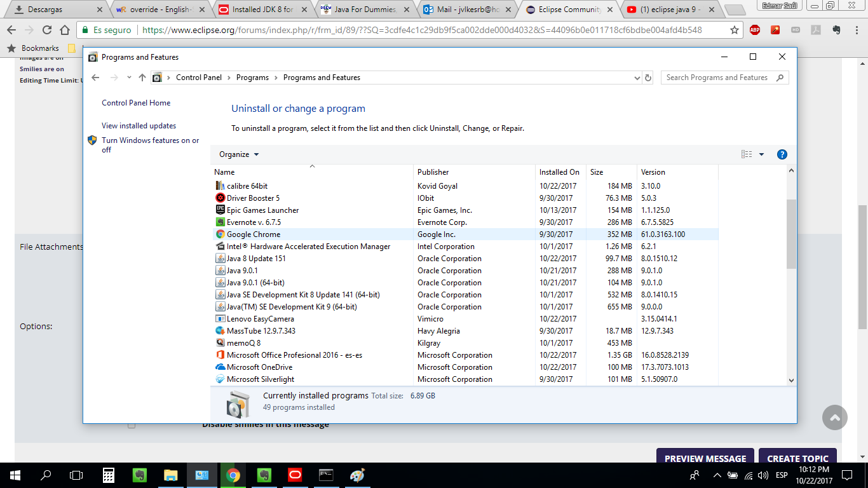Click the CREATE TOPIC button
This screenshot has width=868, height=488.
797,458
